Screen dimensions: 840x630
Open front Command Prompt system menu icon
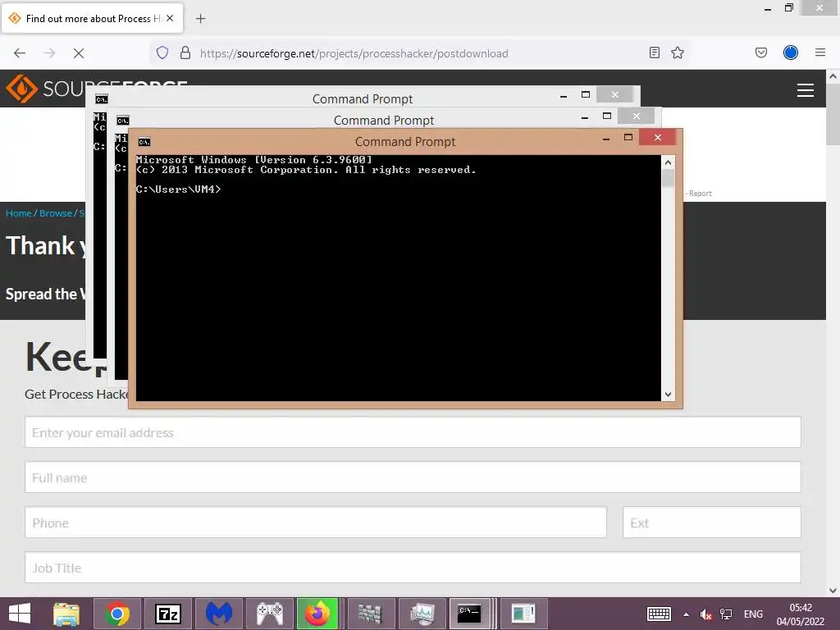click(x=144, y=142)
